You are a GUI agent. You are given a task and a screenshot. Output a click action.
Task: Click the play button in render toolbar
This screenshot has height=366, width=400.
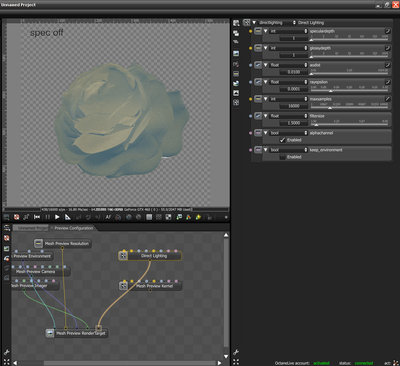(x=57, y=217)
